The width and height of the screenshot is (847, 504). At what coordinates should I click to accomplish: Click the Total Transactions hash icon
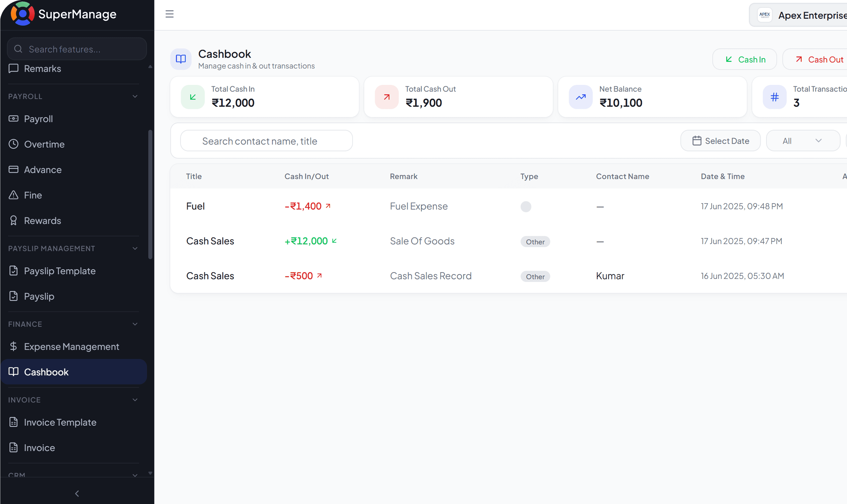click(774, 97)
